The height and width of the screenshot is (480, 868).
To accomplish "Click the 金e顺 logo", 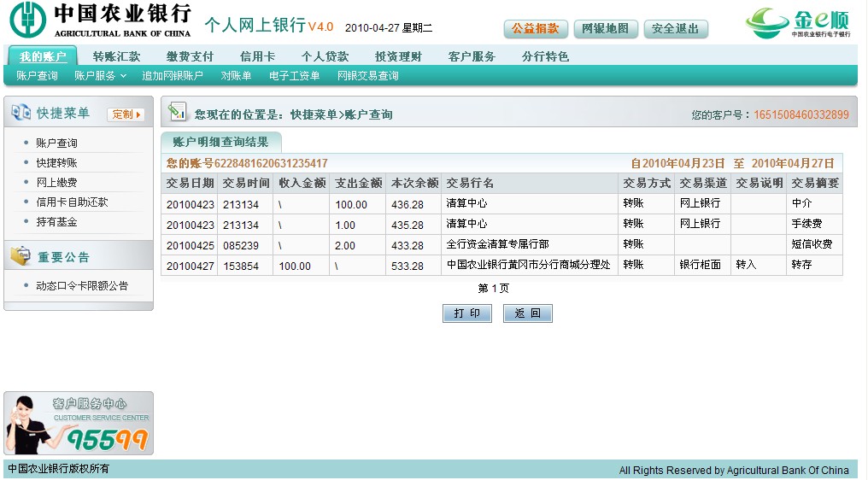I will [797, 22].
